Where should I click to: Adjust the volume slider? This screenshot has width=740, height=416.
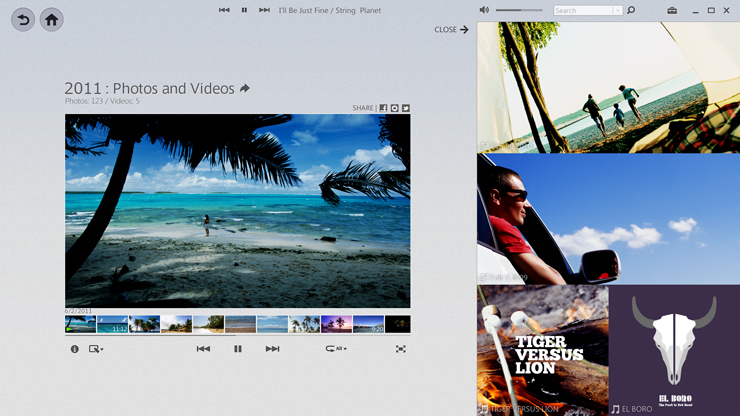(x=519, y=10)
